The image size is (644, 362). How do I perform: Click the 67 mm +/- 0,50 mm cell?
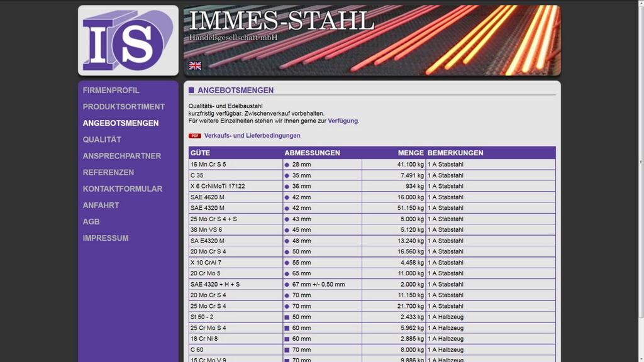coord(323,284)
